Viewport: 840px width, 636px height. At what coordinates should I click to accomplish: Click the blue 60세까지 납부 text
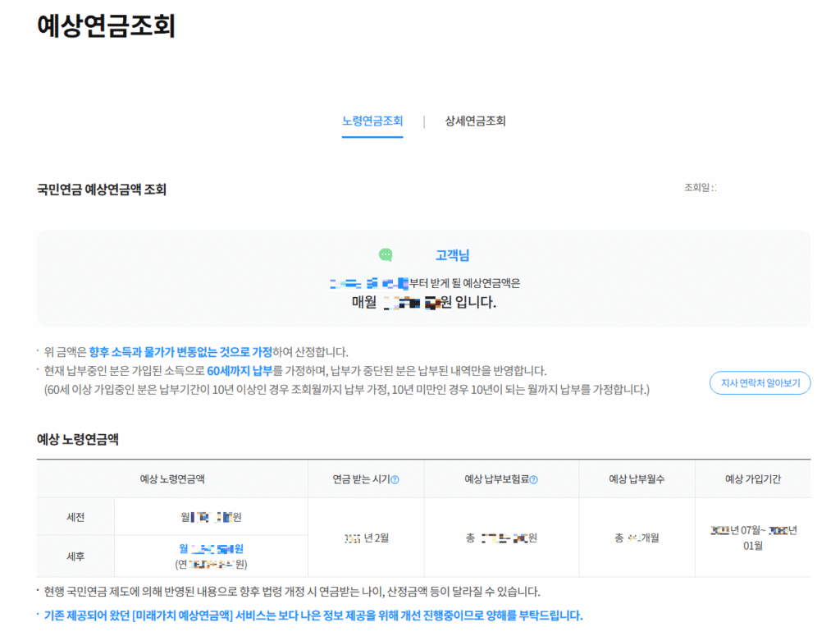(x=240, y=371)
